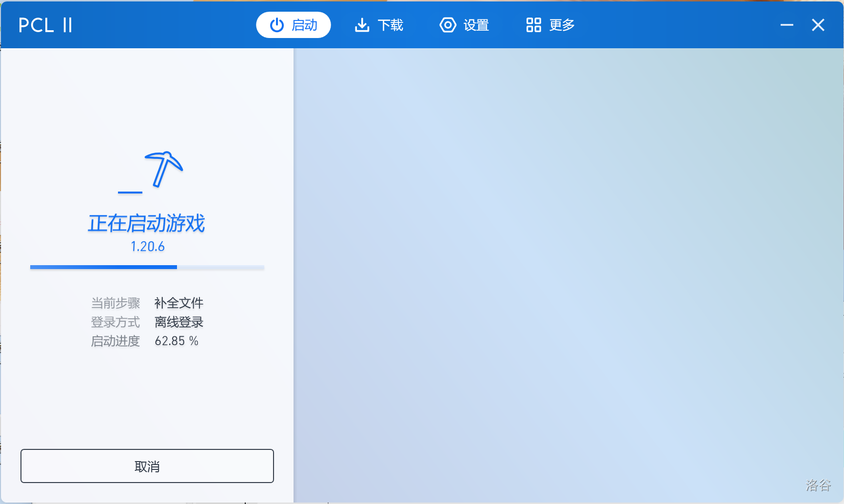844x504 pixels.
Task: Click the 登录方式 label
Action: (x=116, y=322)
